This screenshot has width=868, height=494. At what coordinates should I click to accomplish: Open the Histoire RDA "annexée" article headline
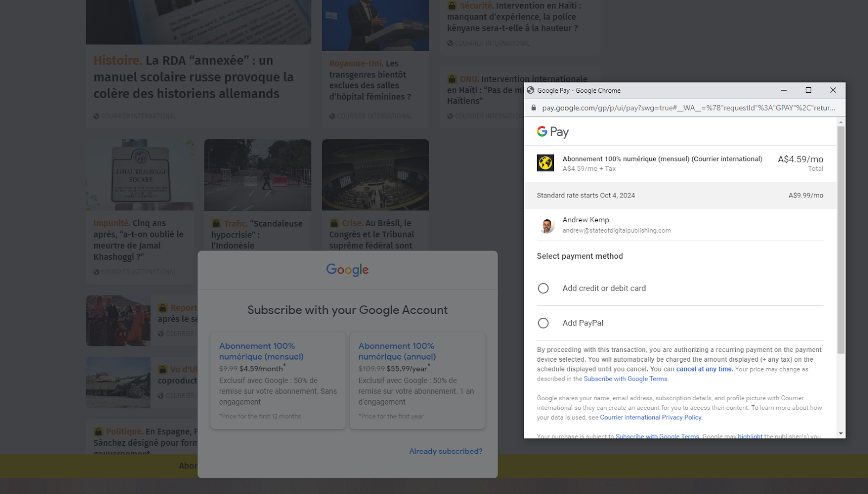194,77
